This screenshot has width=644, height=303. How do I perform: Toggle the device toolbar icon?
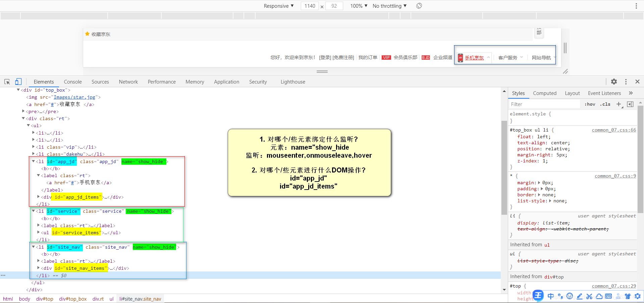click(18, 82)
